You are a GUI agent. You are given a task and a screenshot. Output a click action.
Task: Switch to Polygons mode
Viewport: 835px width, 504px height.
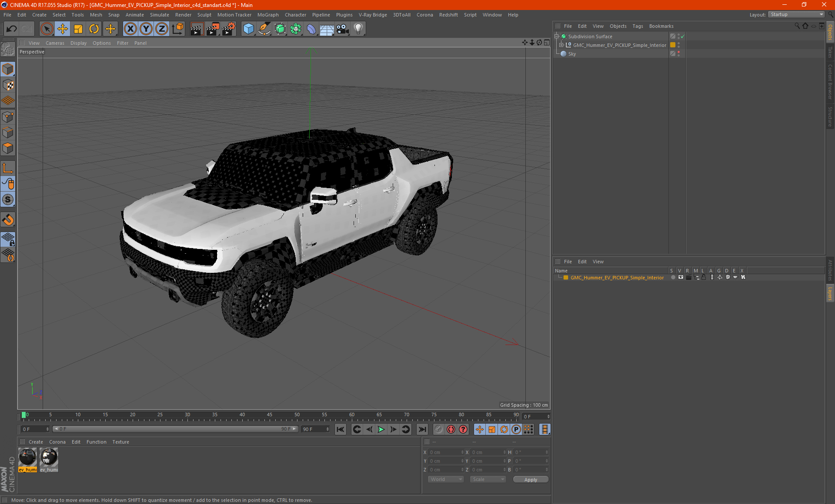click(8, 149)
